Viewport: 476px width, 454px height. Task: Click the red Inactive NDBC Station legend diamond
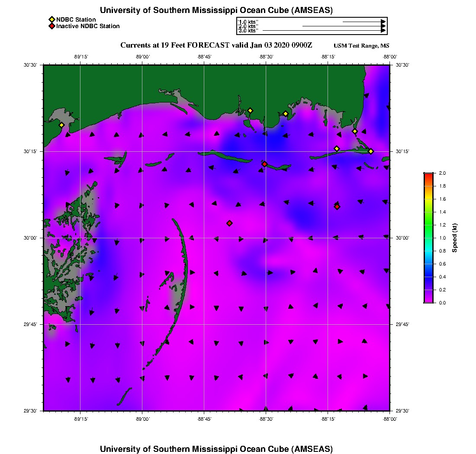[51, 26]
